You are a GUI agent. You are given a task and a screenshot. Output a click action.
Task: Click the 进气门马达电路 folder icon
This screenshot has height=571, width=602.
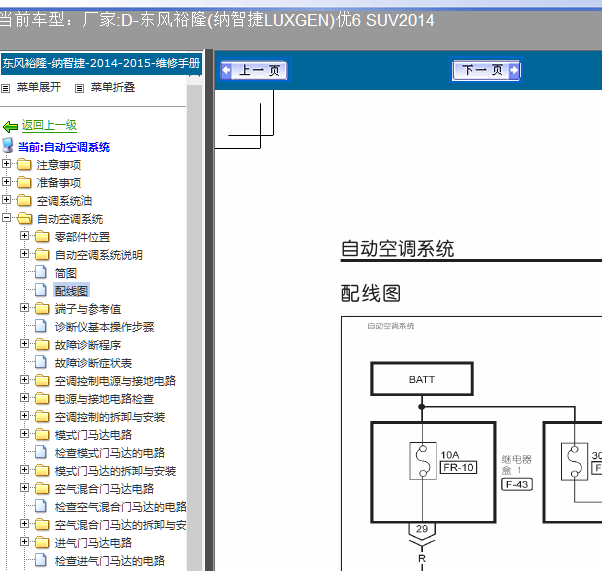pyautogui.click(x=42, y=542)
